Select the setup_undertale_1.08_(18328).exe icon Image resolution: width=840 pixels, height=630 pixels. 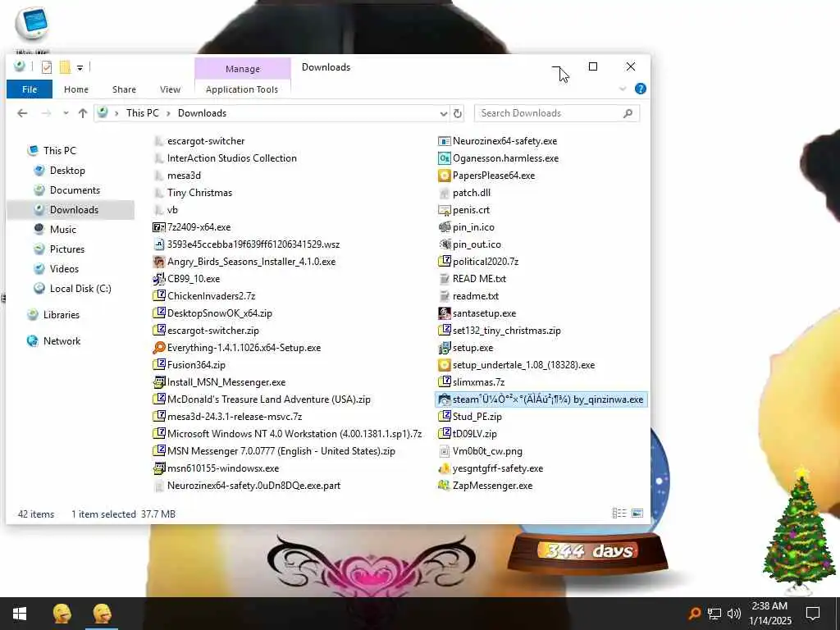click(444, 365)
